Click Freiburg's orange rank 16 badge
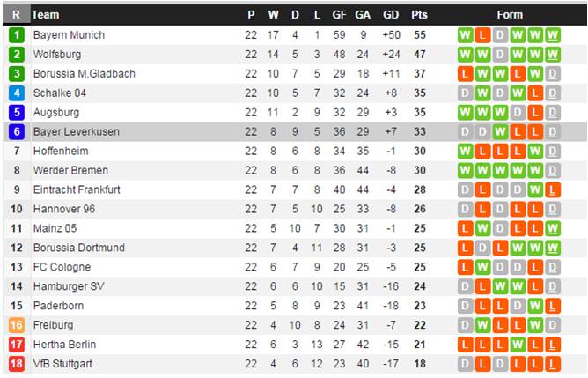Viewport: 588px width, 378px height. pos(17,325)
